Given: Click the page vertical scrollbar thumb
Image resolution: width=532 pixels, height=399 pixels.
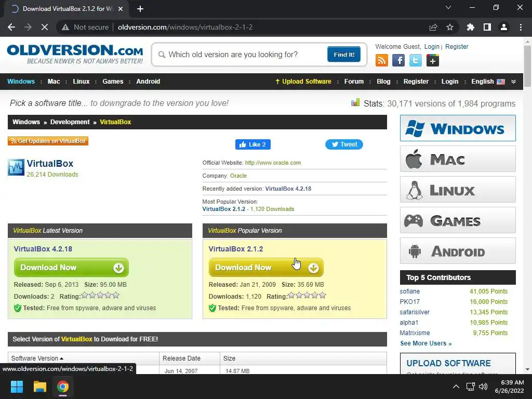Looking at the screenshot, I should (x=527, y=66).
